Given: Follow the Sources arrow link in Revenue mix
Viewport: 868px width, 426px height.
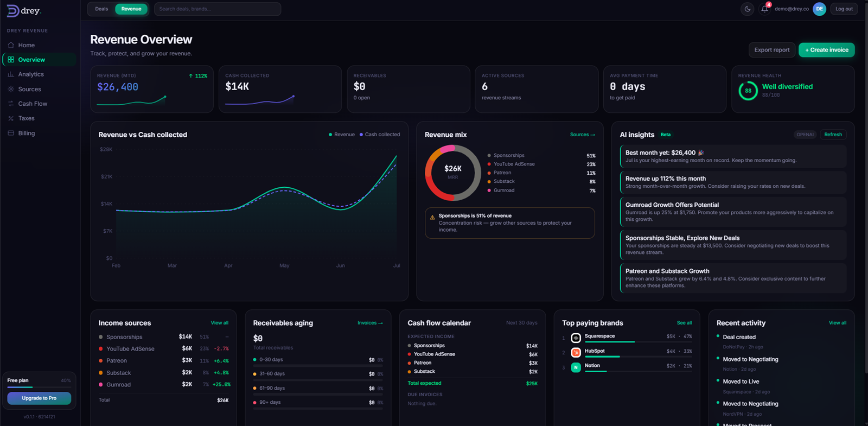Looking at the screenshot, I should [582, 135].
